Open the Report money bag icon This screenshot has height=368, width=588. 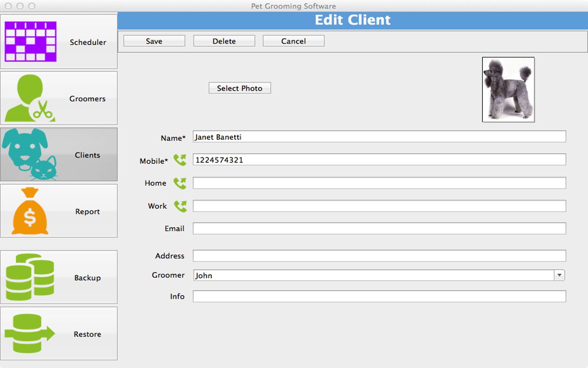(30, 211)
